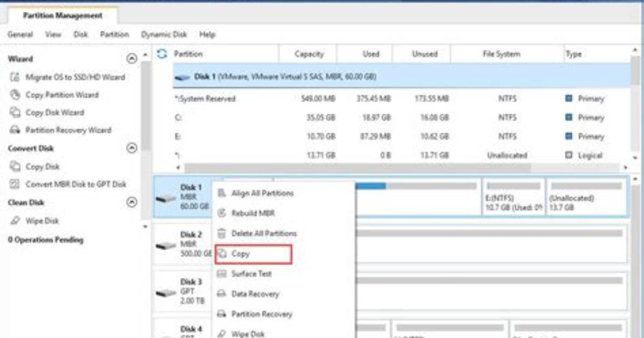Image resolution: width=644 pixels, height=338 pixels.
Task: Click the refresh icon beside the Partition header
Action: [162, 54]
